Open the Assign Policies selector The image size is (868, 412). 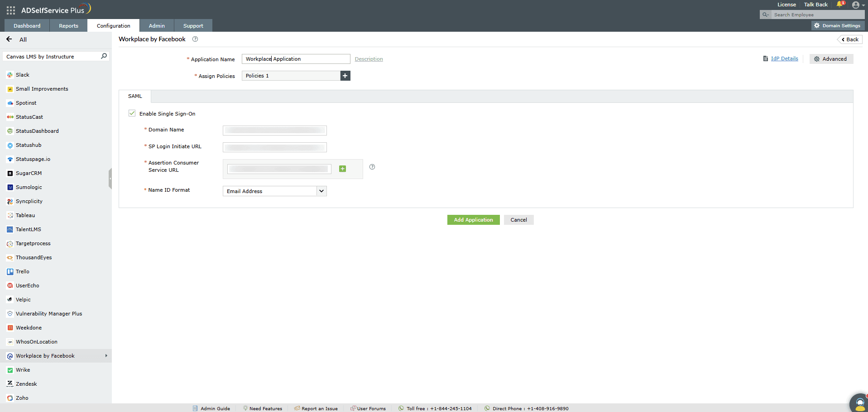coord(291,75)
